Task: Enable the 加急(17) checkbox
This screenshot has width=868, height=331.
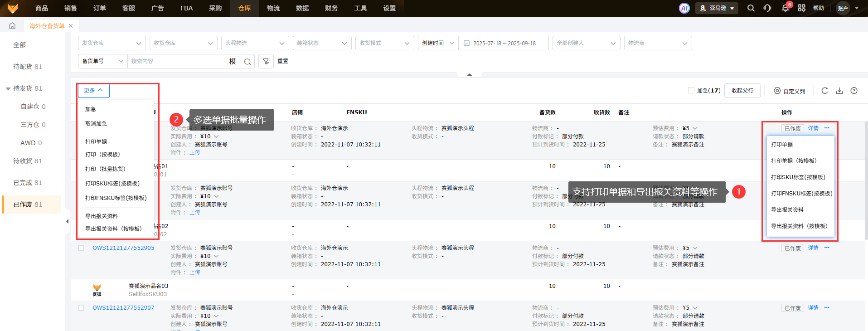Action: click(691, 91)
